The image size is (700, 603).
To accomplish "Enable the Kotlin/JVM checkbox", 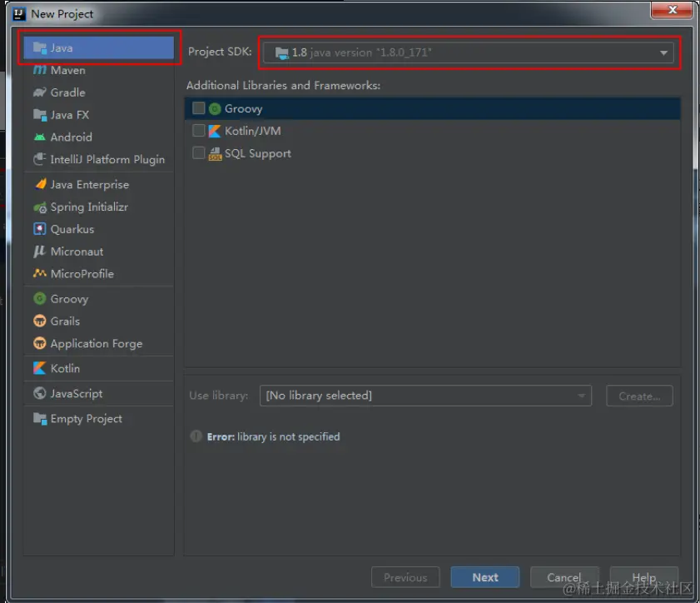I will click(199, 131).
